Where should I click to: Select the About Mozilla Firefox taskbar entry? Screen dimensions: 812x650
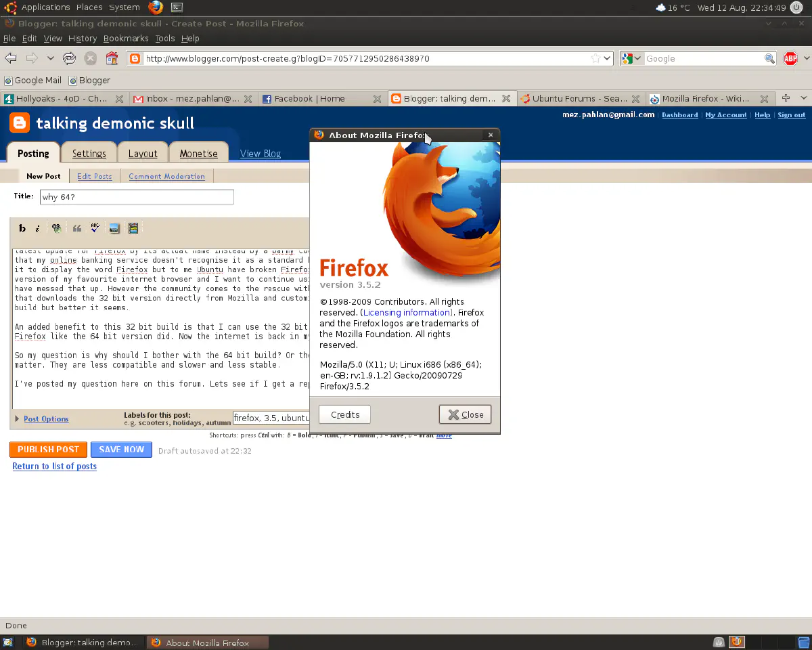(x=208, y=643)
